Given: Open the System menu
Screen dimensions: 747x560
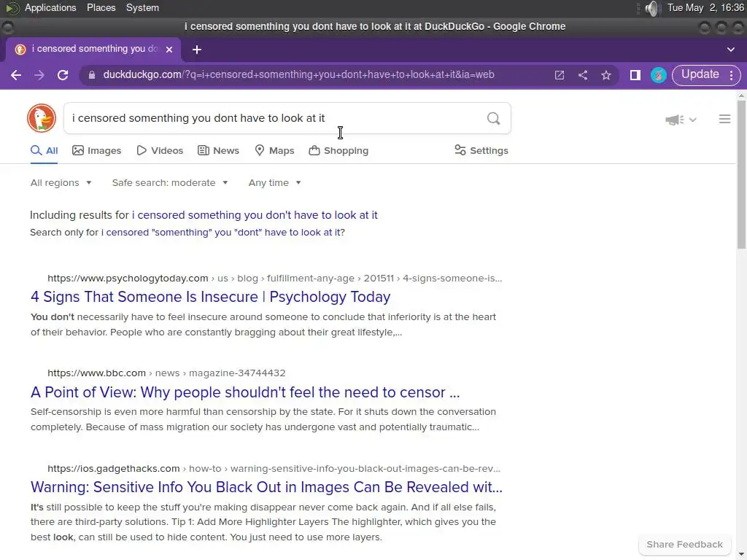Looking at the screenshot, I should (142, 7).
